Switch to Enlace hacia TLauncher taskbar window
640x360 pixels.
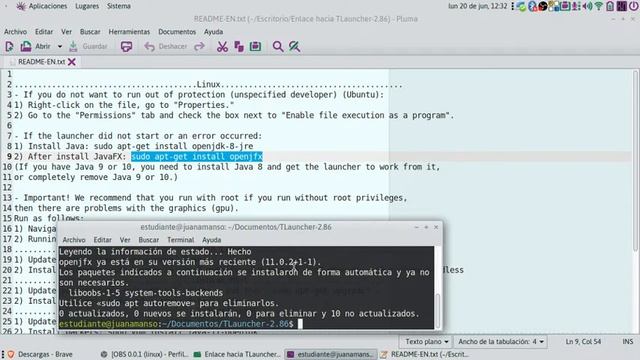237,354
